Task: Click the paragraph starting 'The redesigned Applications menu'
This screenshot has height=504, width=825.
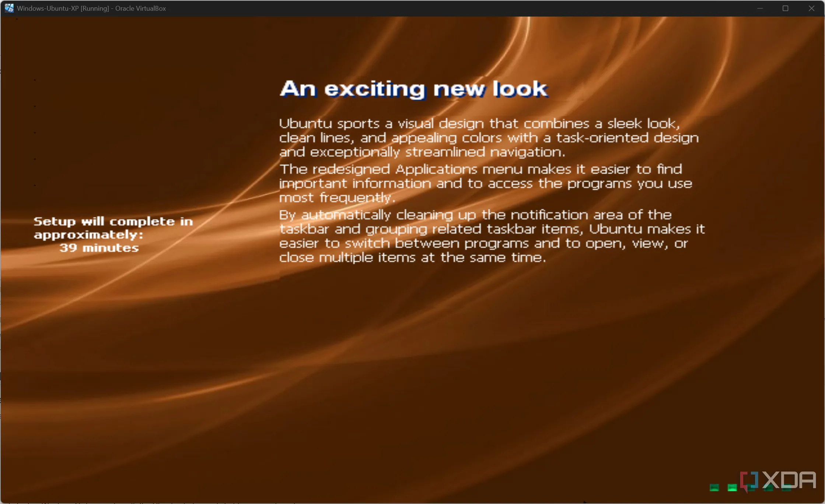Action: pyautogui.click(x=486, y=183)
